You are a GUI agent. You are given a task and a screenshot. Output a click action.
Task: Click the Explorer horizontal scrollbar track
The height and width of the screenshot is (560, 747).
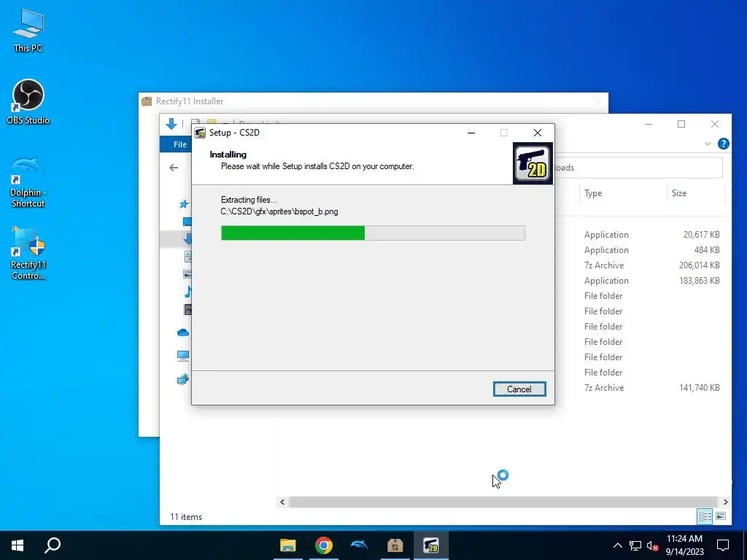[x=504, y=502]
